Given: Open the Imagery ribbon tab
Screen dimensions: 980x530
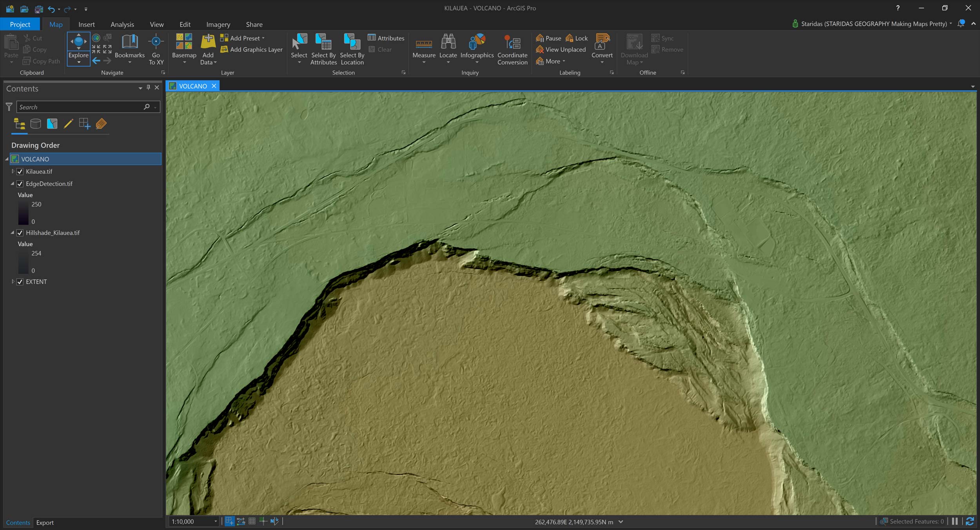Looking at the screenshot, I should (x=218, y=24).
